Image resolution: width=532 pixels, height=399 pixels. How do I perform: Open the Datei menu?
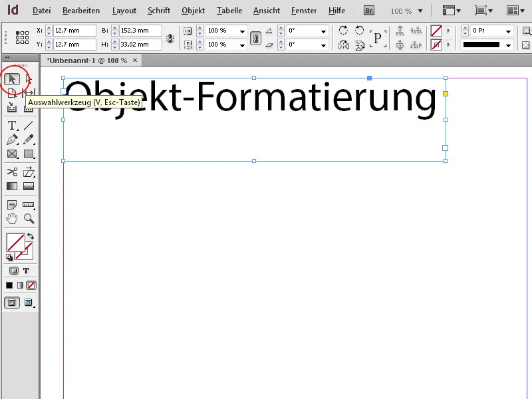click(41, 11)
